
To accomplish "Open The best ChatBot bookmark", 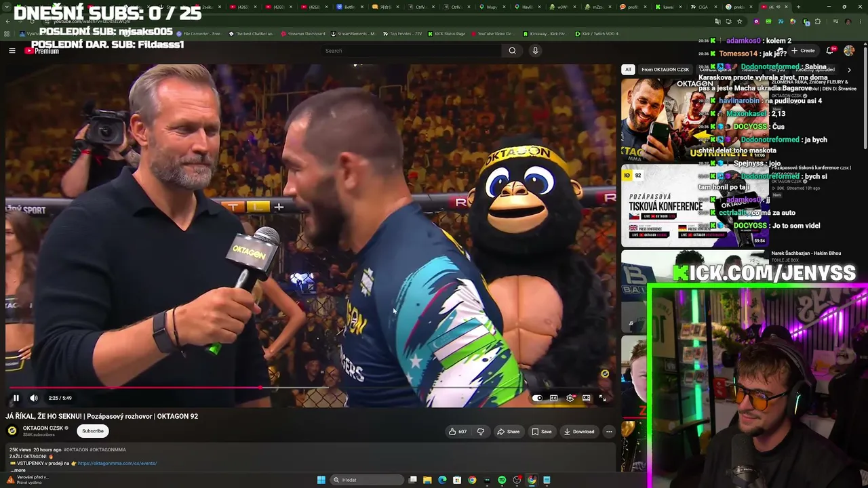I will (252, 33).
